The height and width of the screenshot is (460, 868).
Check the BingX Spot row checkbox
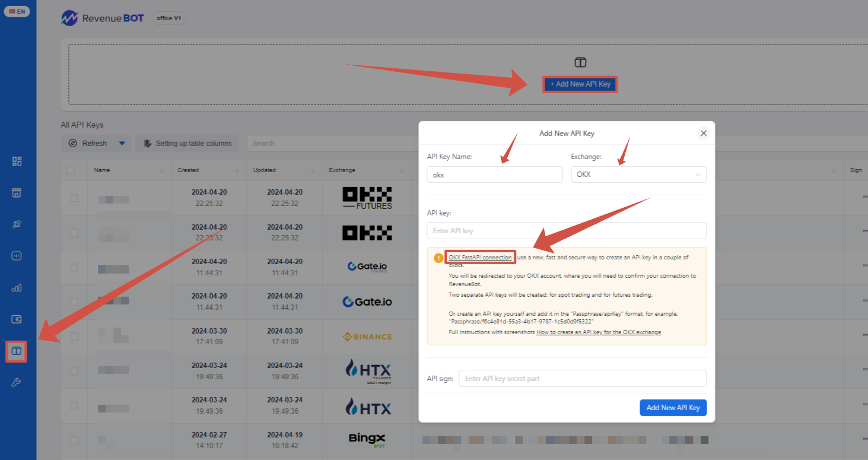pyautogui.click(x=74, y=440)
